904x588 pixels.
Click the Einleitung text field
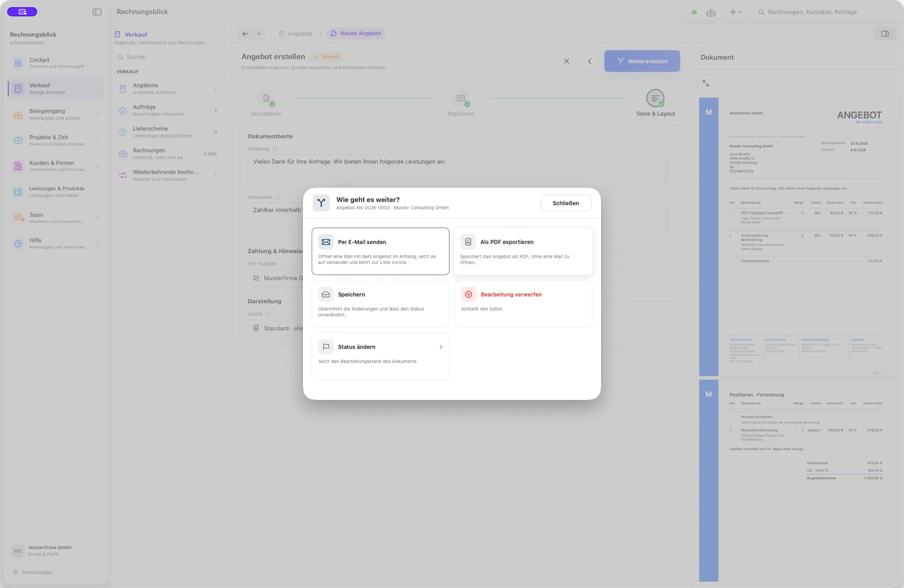click(x=461, y=171)
